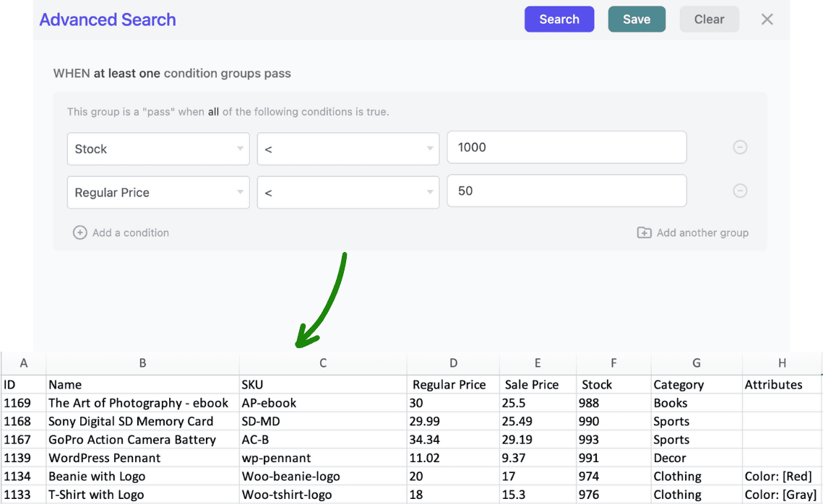Save the advanced search filter
This screenshot has width=823, height=504.
click(x=636, y=19)
